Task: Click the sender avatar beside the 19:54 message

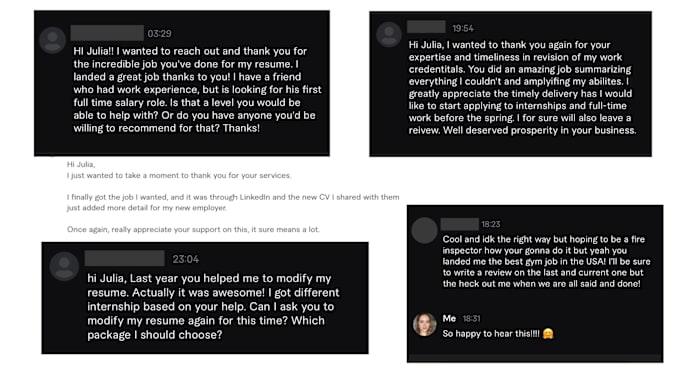Action: (389, 34)
